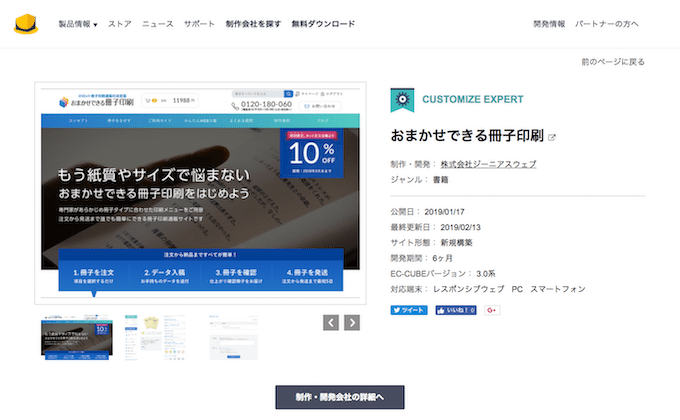
Task: Click the レスポンシブウェブ device value
Action: point(468,289)
